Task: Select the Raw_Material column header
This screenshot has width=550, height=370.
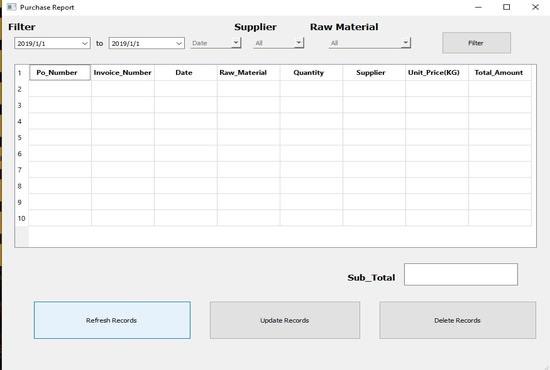Action: pyautogui.click(x=248, y=72)
